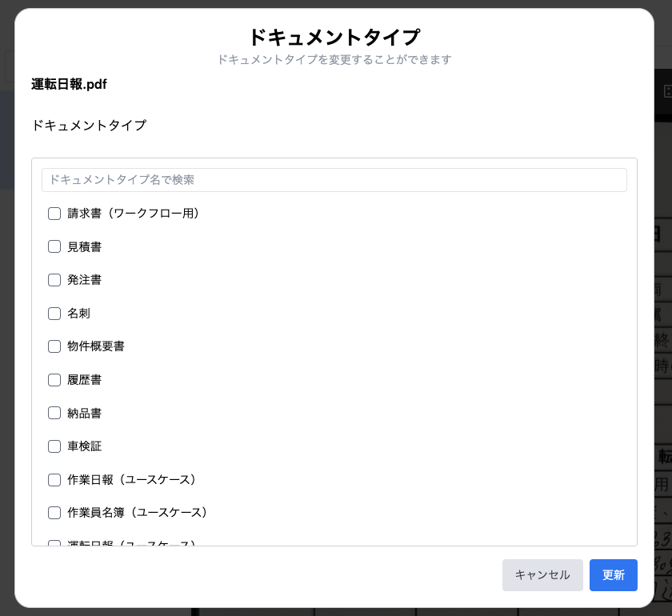The width and height of the screenshot is (672, 616).
Task: Click the document type search field
Action: [x=334, y=180]
